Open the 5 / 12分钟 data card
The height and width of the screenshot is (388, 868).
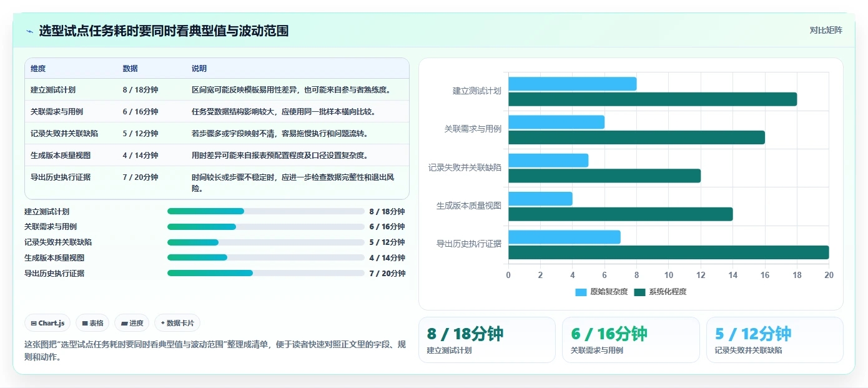tap(774, 340)
